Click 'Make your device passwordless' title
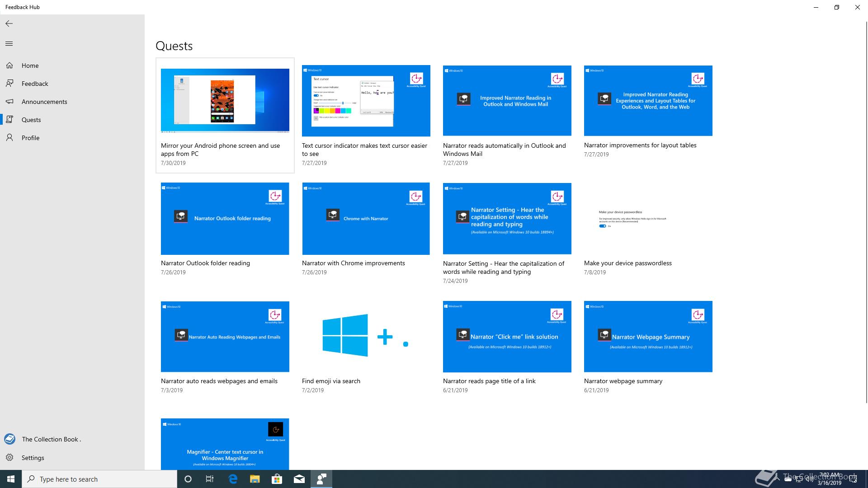 [628, 263]
